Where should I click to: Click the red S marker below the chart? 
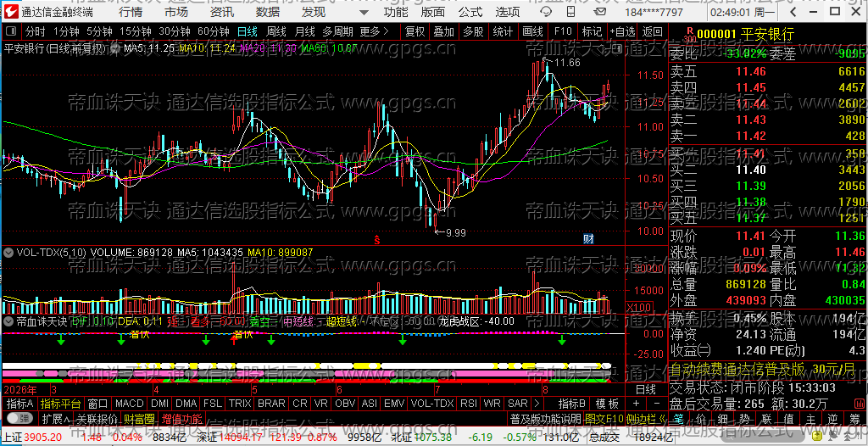tap(376, 240)
